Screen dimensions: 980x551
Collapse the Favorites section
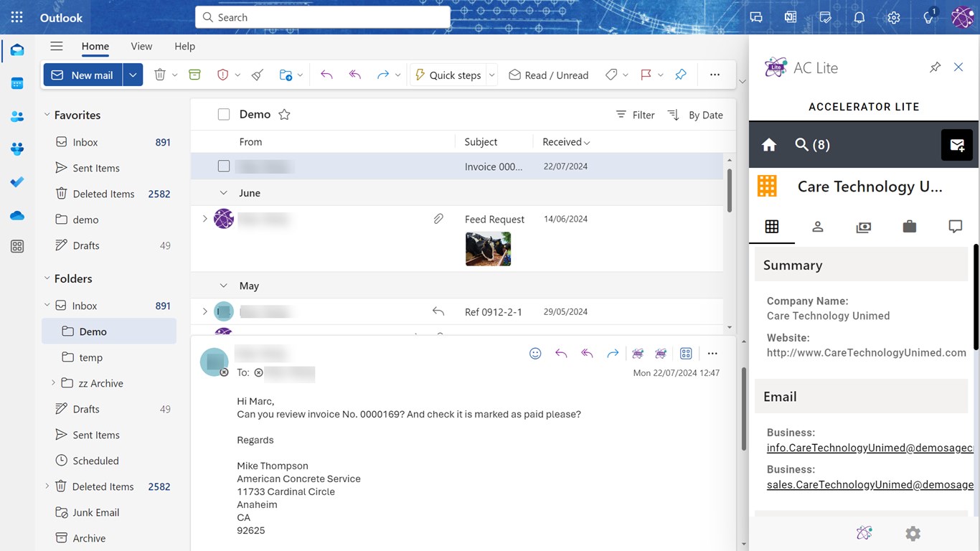coord(47,115)
